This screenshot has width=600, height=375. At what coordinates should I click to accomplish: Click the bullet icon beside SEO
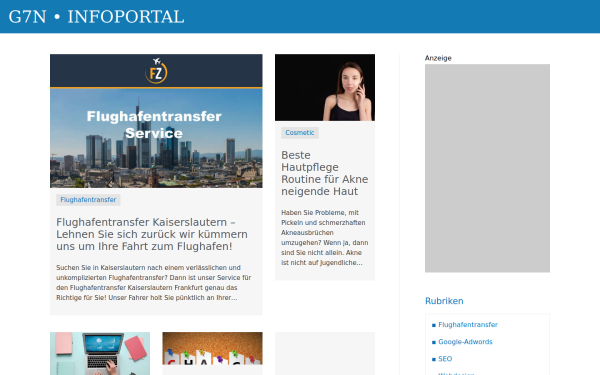(x=434, y=359)
